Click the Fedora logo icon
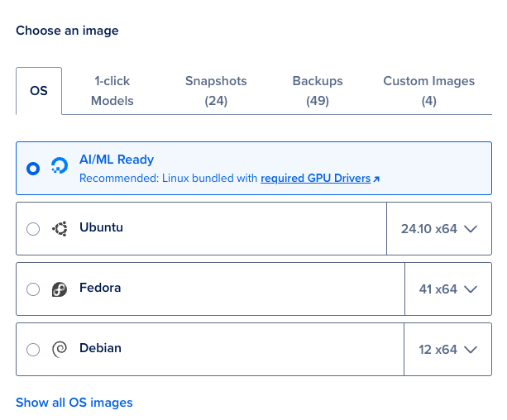 pos(59,289)
